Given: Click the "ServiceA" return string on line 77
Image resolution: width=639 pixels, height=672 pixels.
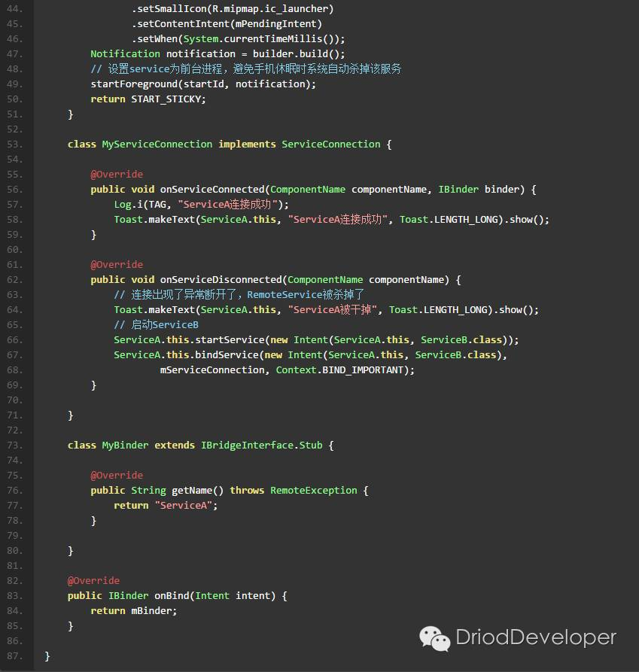Looking at the screenshot, I should pos(184,505).
